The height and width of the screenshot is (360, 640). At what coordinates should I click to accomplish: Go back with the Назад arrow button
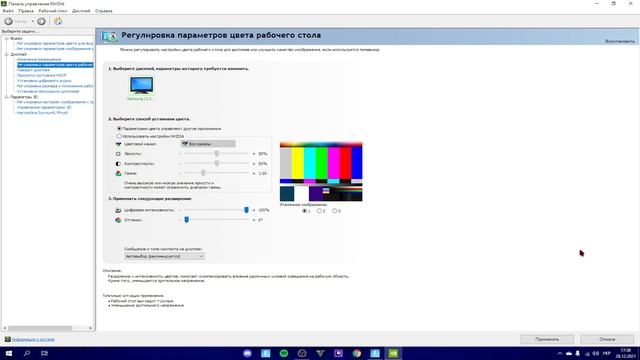(x=8, y=21)
